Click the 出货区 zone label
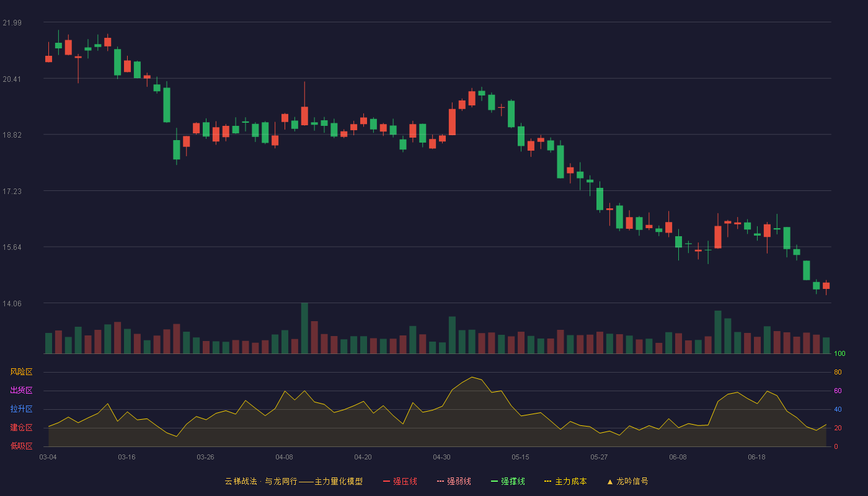This screenshot has height=496, width=868. tap(21, 391)
